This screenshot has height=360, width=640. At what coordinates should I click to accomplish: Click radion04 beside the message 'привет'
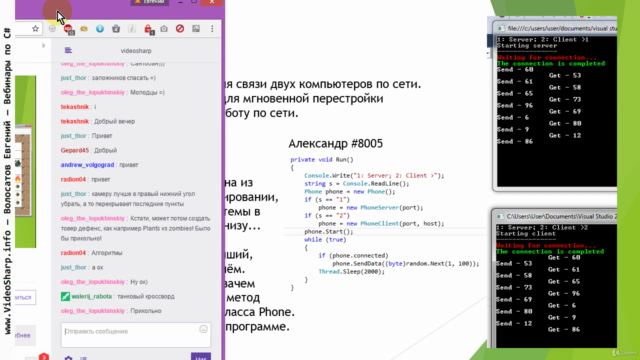pyautogui.click(x=73, y=179)
